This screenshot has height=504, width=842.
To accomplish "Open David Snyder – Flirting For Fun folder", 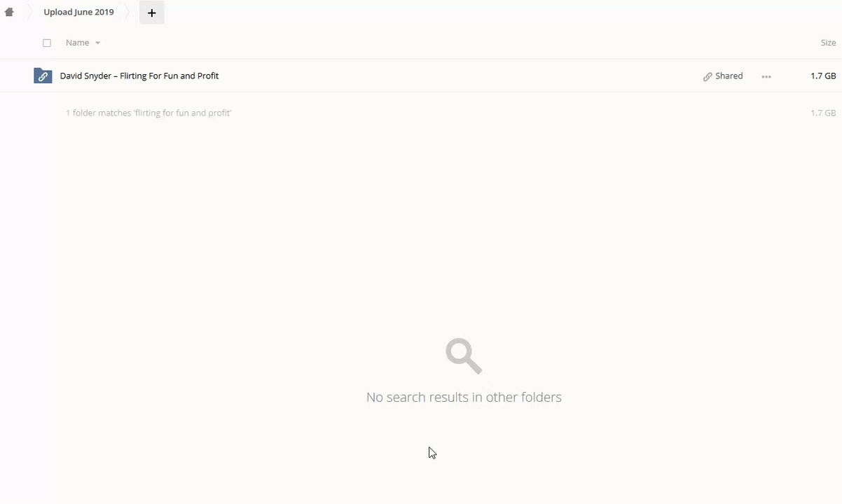I will click(139, 76).
